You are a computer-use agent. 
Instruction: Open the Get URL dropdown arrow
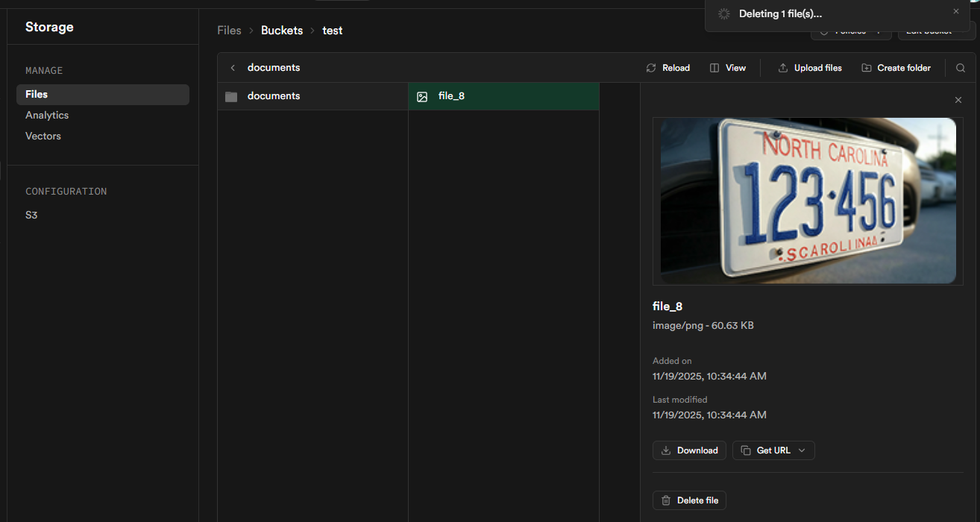(803, 450)
